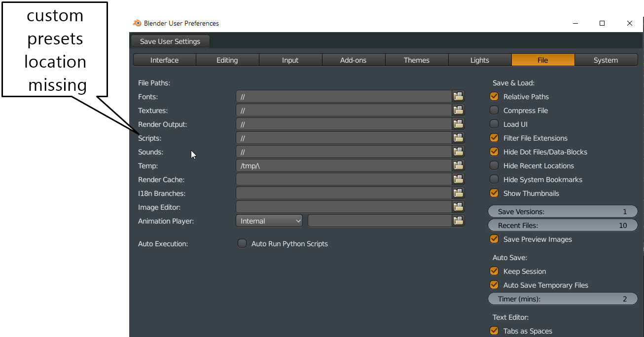This screenshot has width=644, height=337.
Task: Click the Fonts path input field
Action: [344, 97]
